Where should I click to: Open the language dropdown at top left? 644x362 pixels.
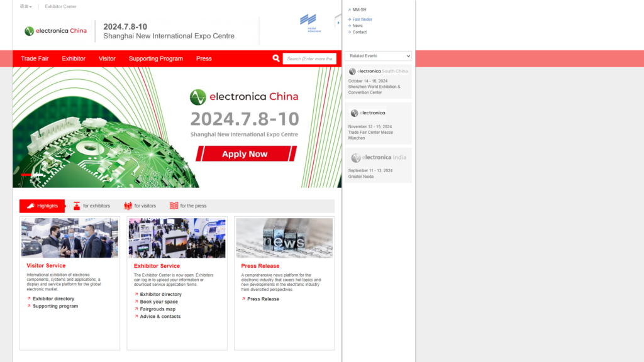[x=25, y=6]
